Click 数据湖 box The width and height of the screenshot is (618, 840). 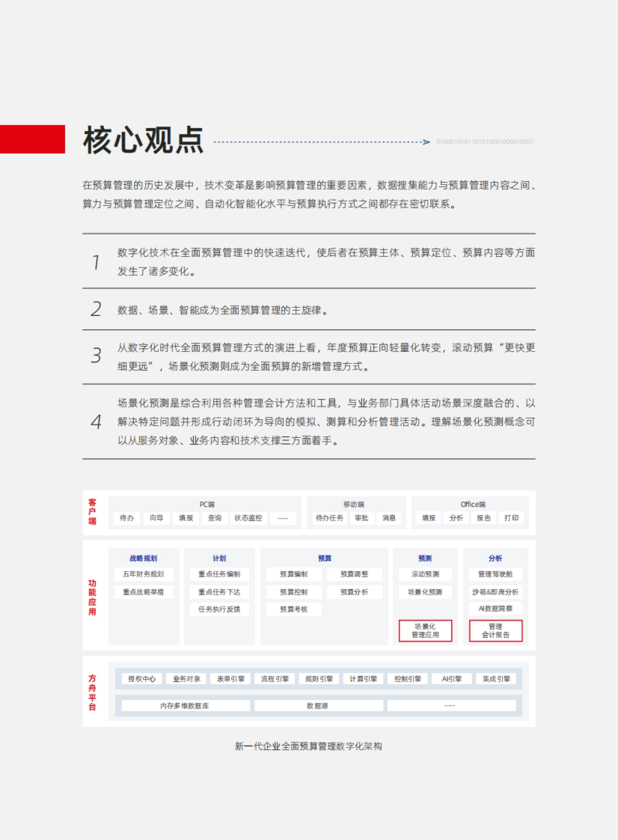tap(318, 705)
